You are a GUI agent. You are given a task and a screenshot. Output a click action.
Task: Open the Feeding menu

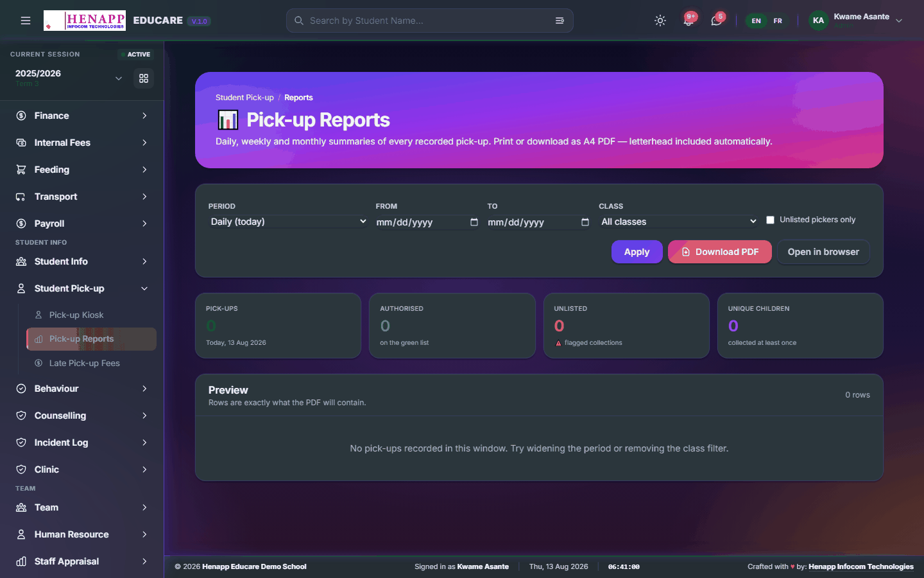[x=82, y=170]
